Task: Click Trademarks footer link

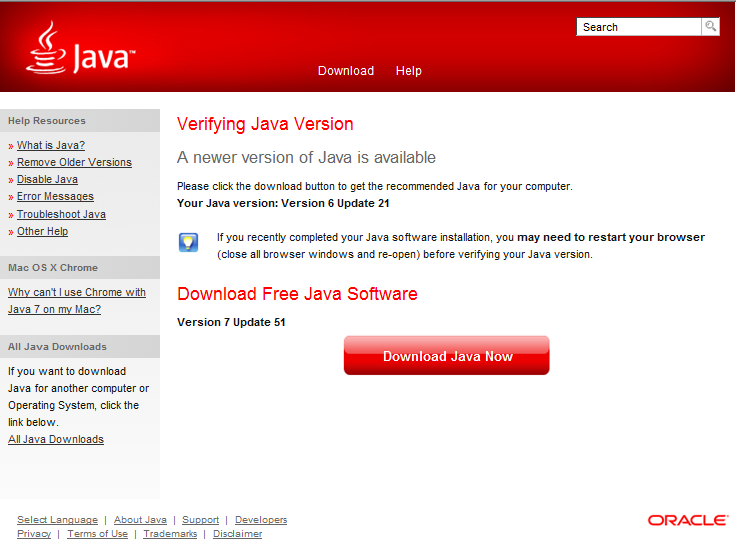Action: (x=170, y=534)
